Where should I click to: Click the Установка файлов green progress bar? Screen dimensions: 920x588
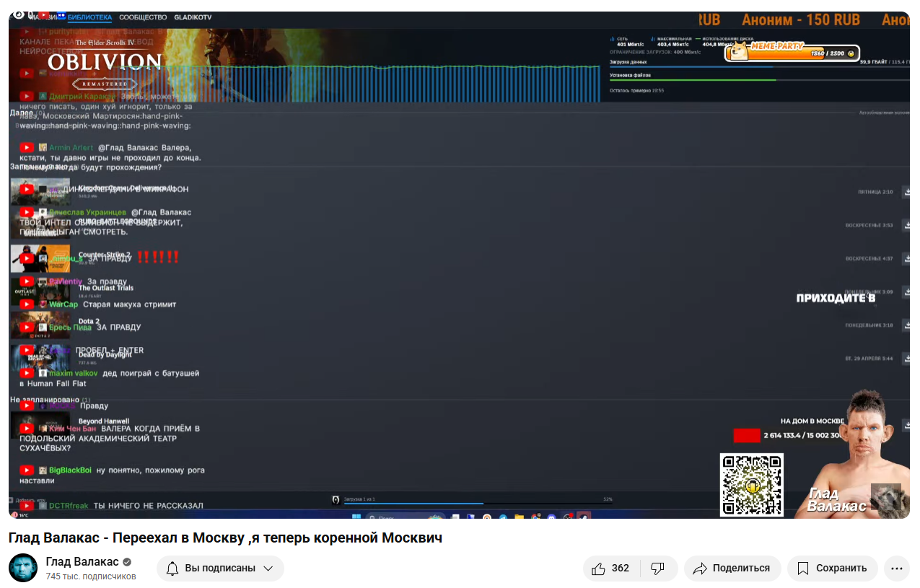(x=759, y=80)
